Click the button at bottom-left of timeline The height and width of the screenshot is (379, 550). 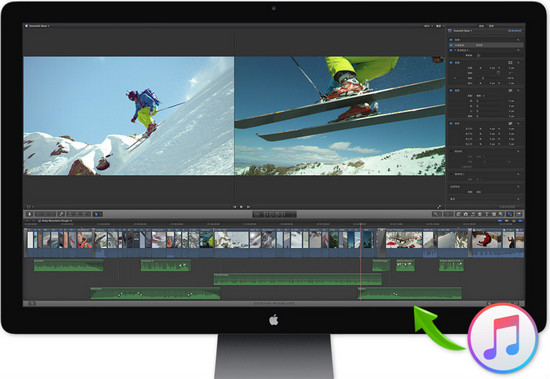(32, 304)
